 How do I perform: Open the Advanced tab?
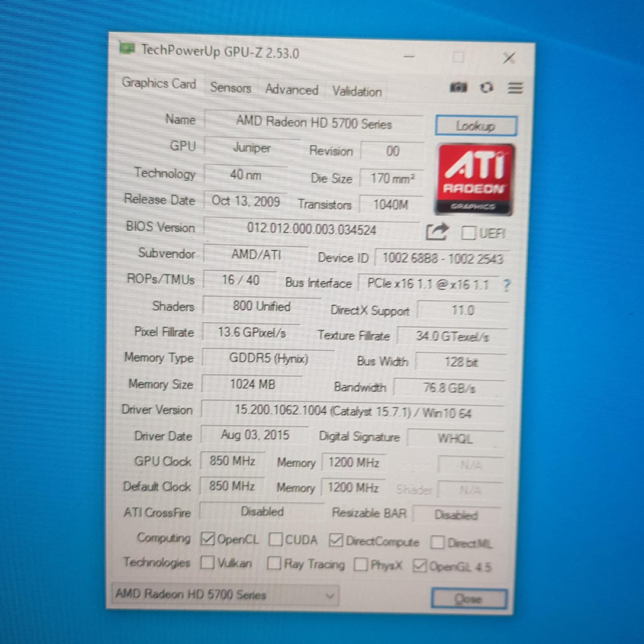pos(291,90)
